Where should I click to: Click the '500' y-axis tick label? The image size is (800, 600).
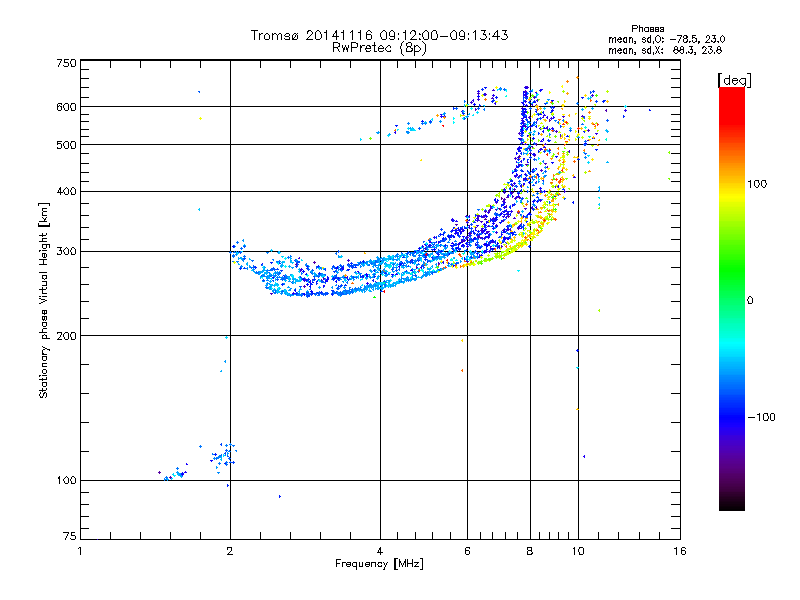click(x=66, y=145)
